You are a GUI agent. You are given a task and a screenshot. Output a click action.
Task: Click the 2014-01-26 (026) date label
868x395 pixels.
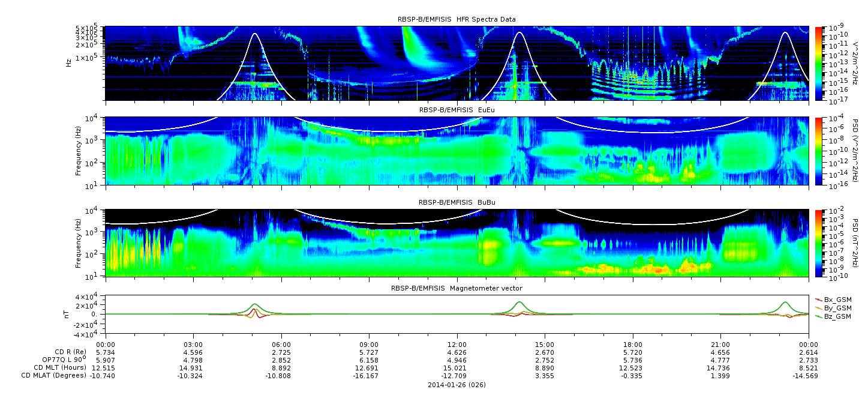coord(456,384)
